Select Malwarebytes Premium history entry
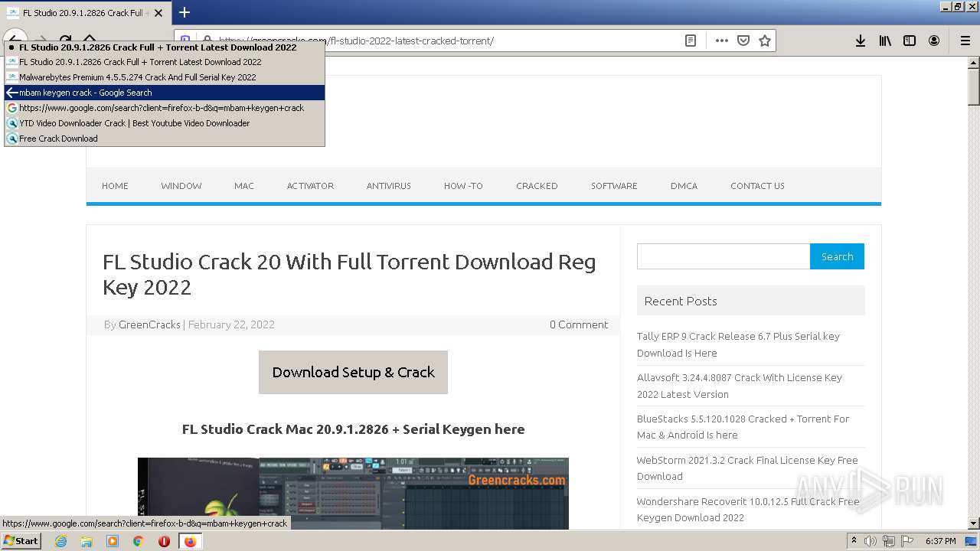 [x=165, y=77]
